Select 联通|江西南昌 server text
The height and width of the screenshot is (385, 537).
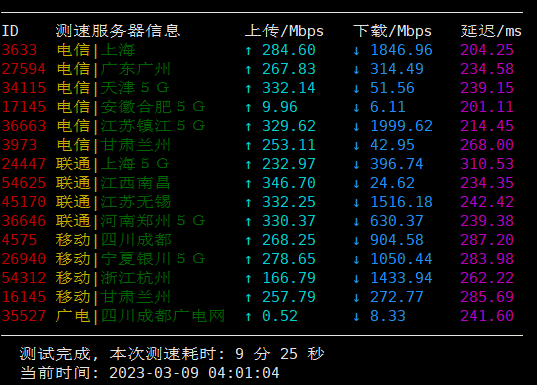113,183
